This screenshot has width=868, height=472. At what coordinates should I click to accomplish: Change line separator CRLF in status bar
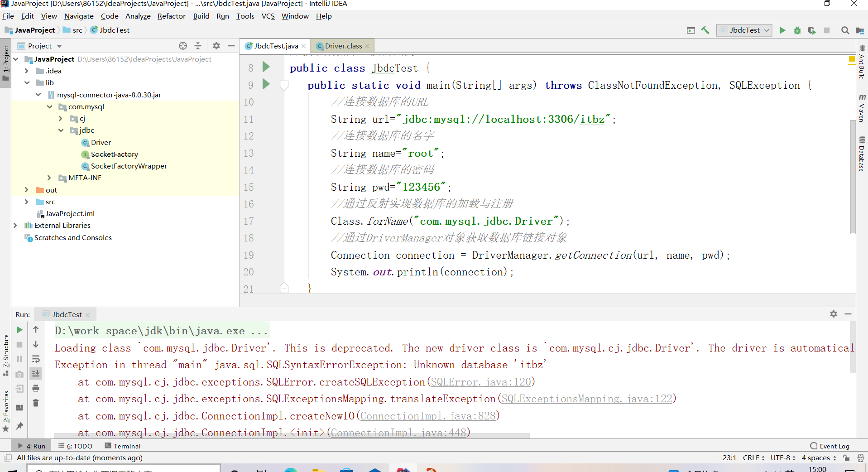[x=753, y=458]
